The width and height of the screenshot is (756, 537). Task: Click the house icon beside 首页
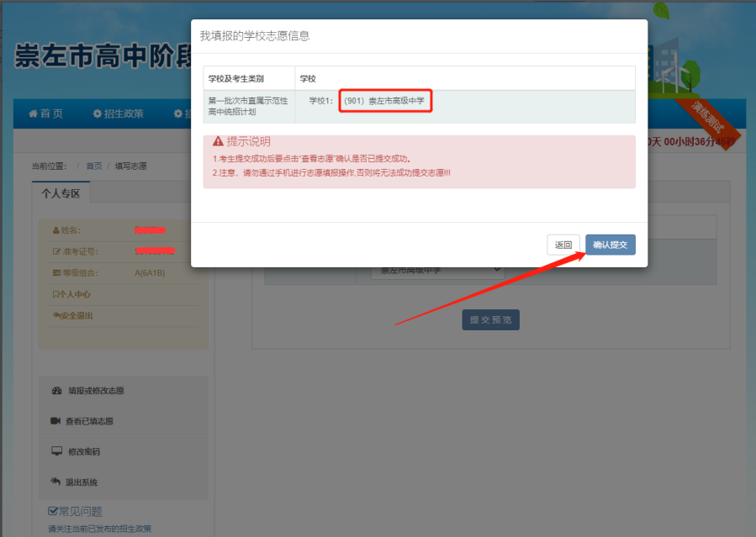tap(33, 113)
